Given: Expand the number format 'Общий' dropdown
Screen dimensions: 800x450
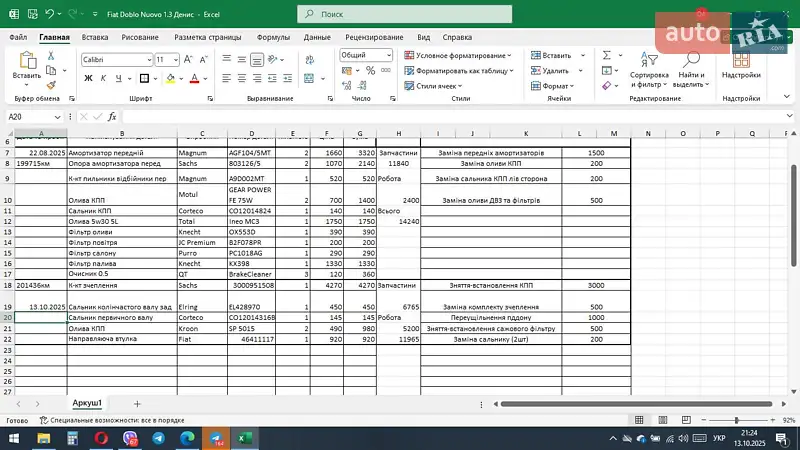Looking at the screenshot, I should tap(387, 55).
